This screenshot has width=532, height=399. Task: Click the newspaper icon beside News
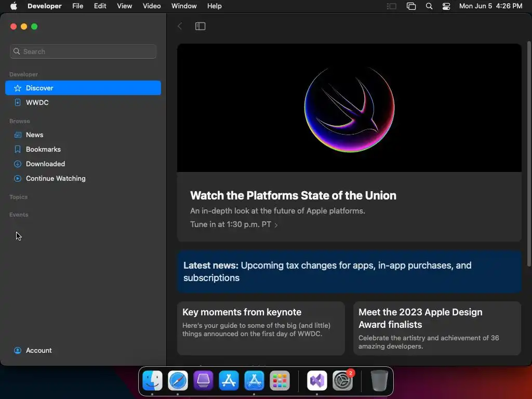[18, 135]
